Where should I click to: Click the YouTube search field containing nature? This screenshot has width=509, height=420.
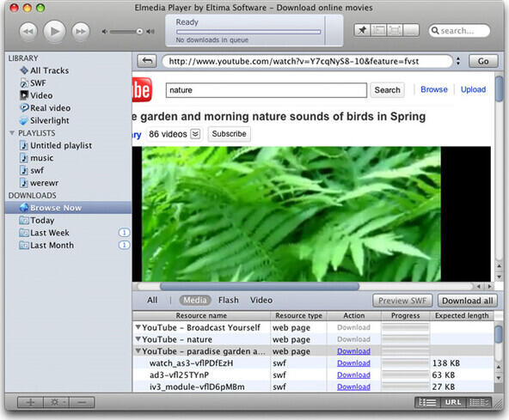pos(267,90)
